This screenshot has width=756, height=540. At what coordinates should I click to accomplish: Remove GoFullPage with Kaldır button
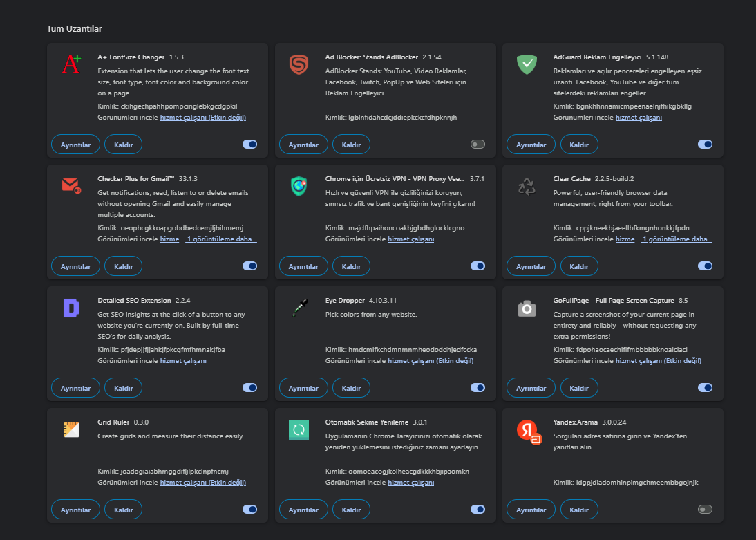[579, 387]
